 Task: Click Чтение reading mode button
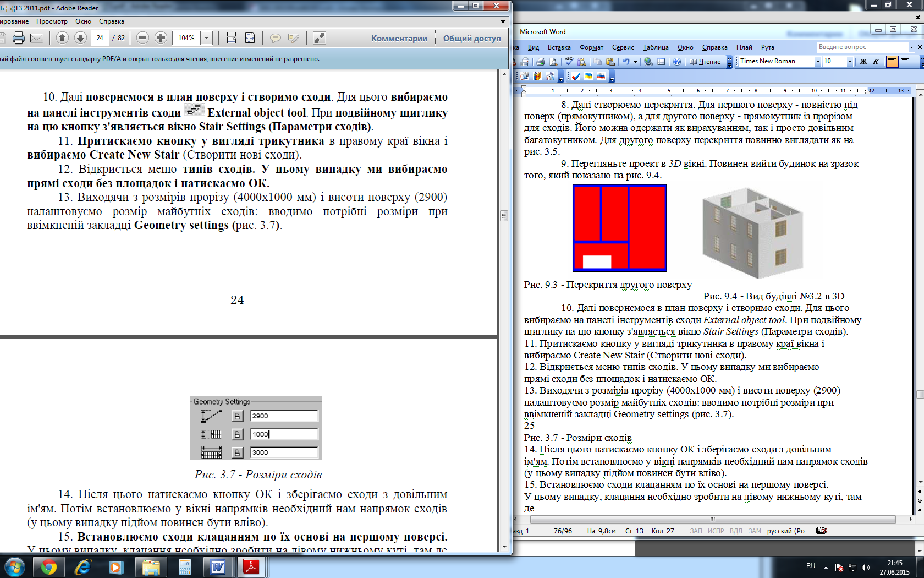point(705,62)
